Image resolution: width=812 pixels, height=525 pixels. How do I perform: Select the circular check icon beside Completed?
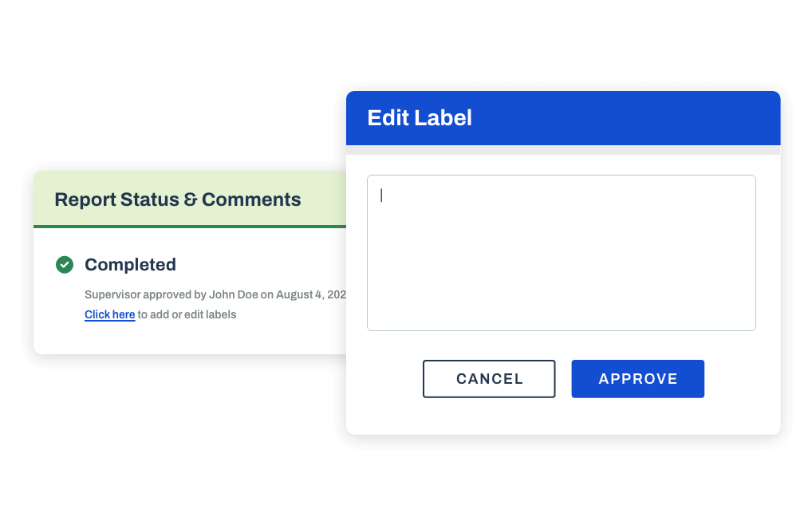65,264
